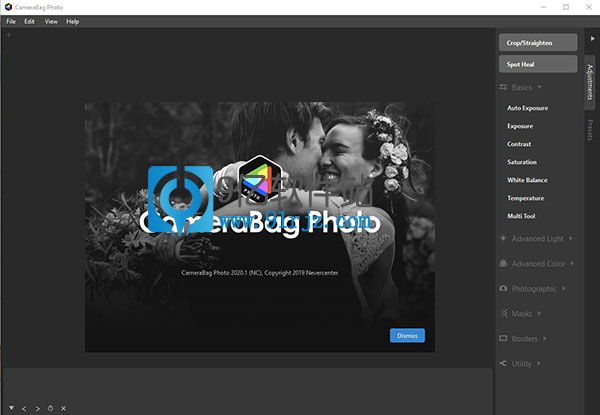The height and width of the screenshot is (415, 600).
Task: Click the CameraBag app icon in title bar
Action: click(x=8, y=7)
